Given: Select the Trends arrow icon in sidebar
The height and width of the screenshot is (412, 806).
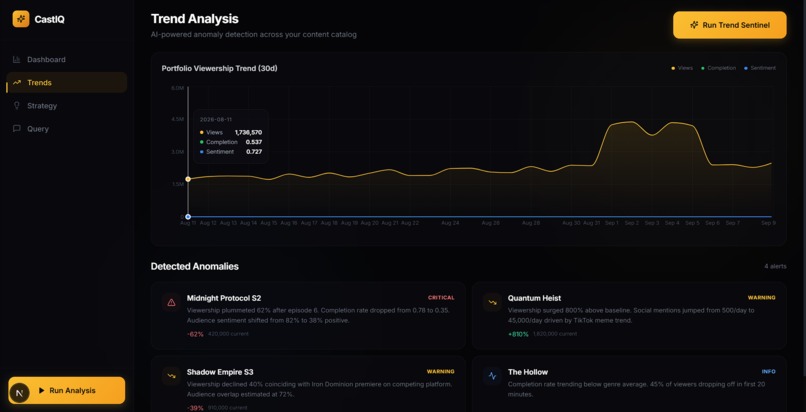Looking at the screenshot, I should tap(16, 83).
